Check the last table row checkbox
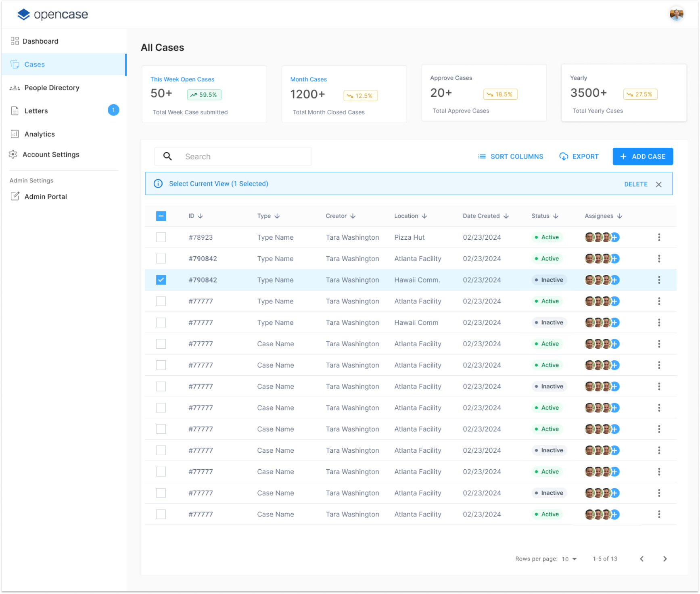Screen dimensions: 700x594 [161, 514]
